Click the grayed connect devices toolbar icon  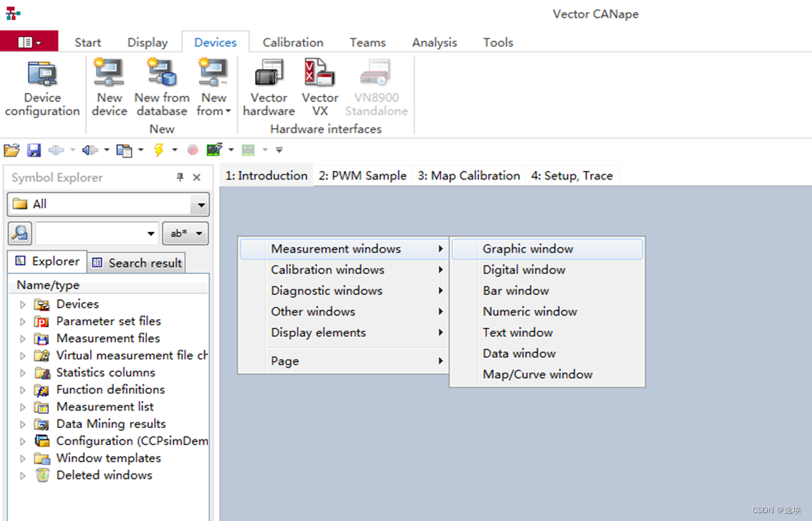click(x=56, y=150)
